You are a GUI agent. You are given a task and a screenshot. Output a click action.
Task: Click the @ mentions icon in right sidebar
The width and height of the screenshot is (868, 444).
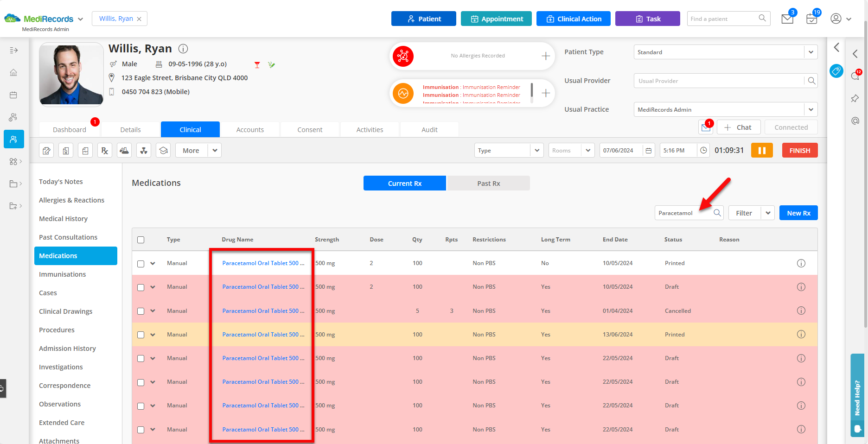coord(855,121)
